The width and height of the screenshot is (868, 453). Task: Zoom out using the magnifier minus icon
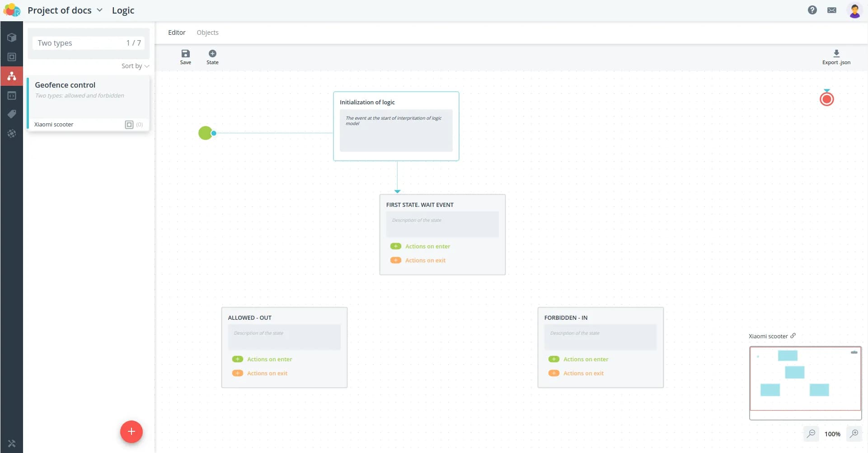pos(811,434)
